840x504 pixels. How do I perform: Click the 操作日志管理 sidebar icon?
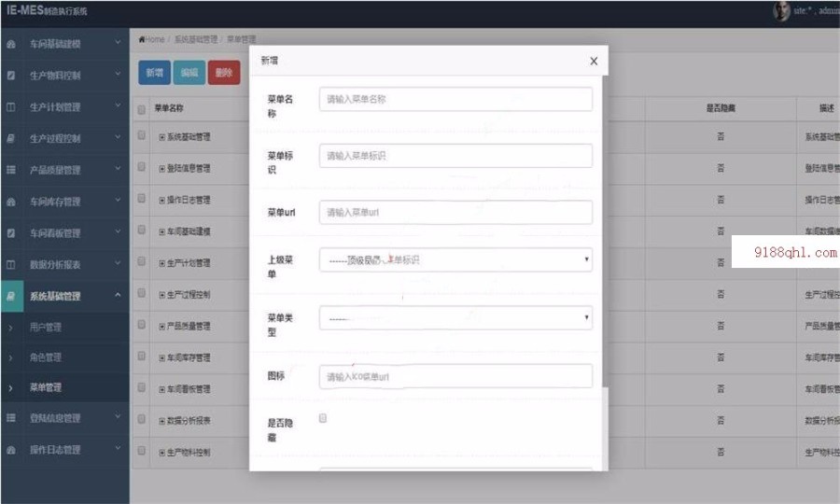point(10,450)
